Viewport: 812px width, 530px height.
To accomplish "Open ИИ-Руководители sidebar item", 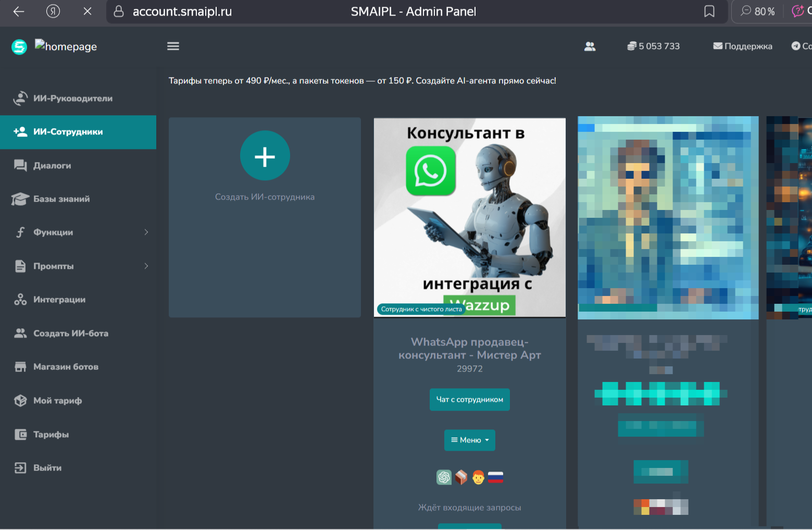I will (78, 98).
